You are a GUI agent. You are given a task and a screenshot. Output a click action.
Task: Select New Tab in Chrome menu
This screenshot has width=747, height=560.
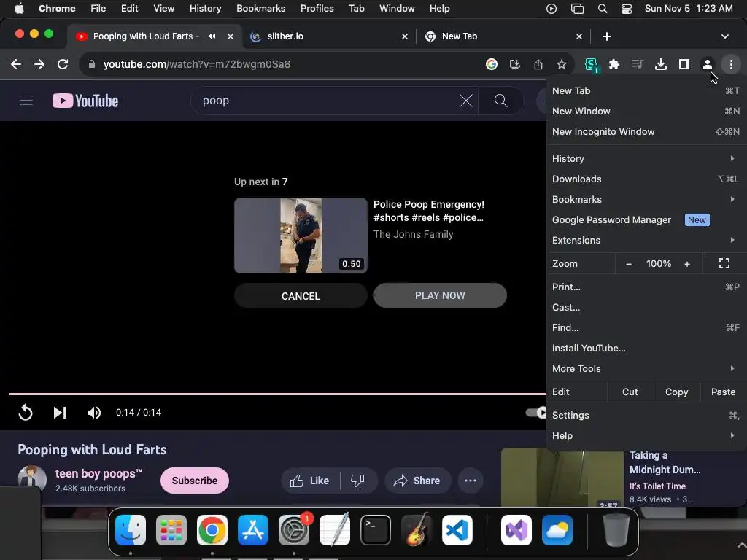pyautogui.click(x=646, y=90)
